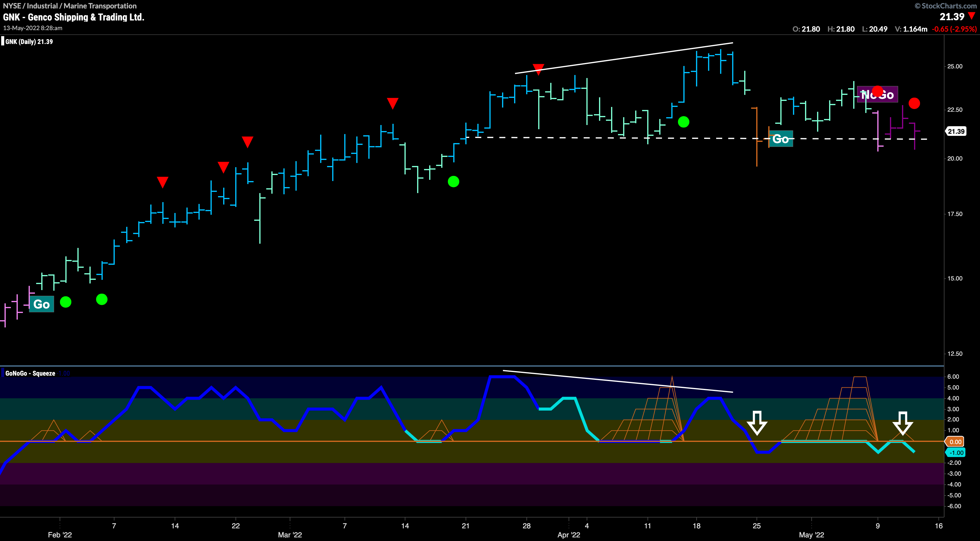The height and width of the screenshot is (541, 980).
Task: Click the green circle below the March 21 bars
Action: pos(454,181)
